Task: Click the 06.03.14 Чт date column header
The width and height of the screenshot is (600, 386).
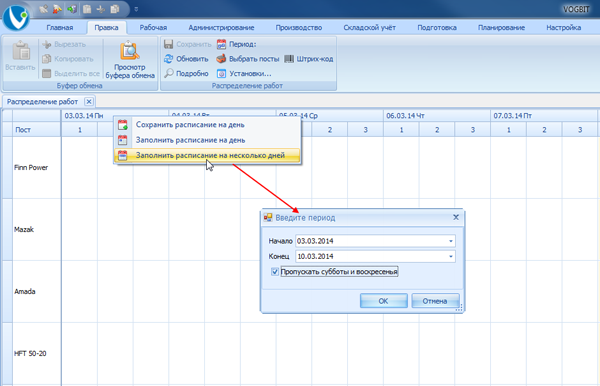Action: tap(437, 116)
